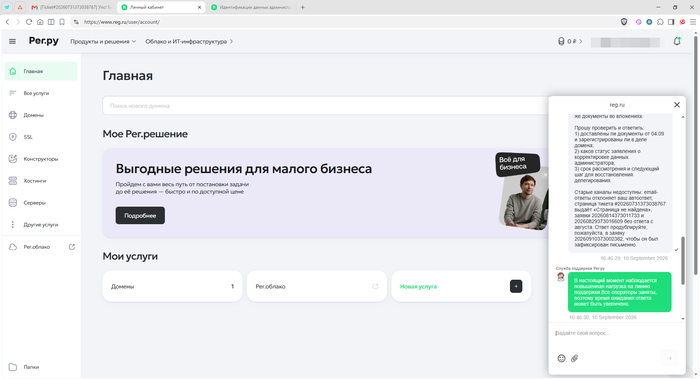
Task: Close the Личный кабинет tab
Action: click(x=200, y=7)
